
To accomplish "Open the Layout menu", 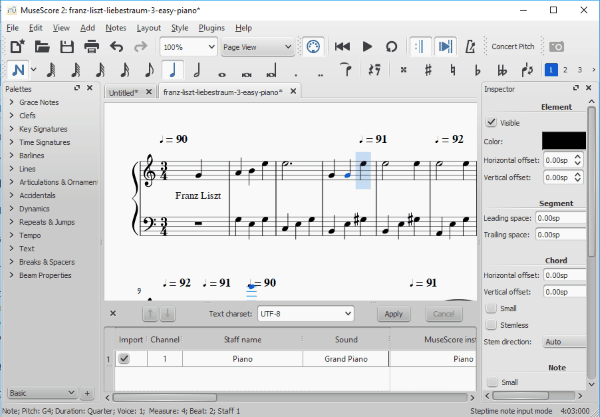I will point(148,28).
